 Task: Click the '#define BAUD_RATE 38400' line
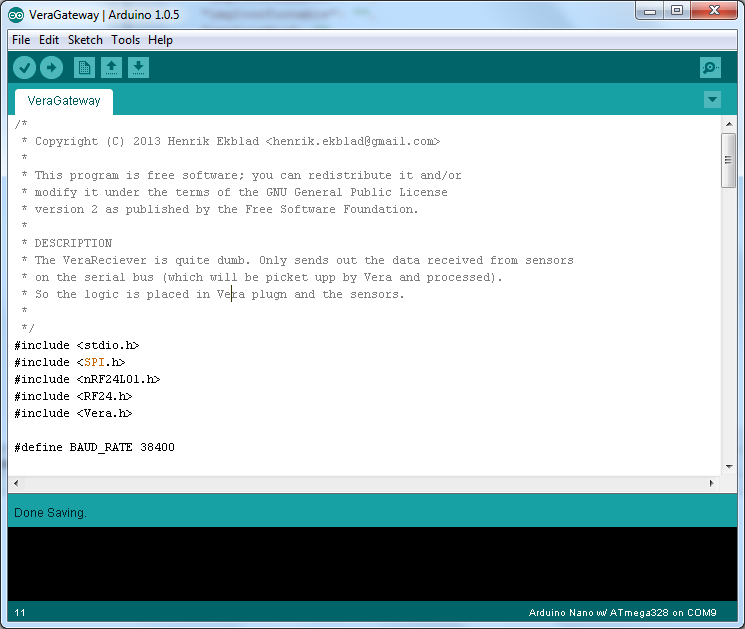pos(95,448)
